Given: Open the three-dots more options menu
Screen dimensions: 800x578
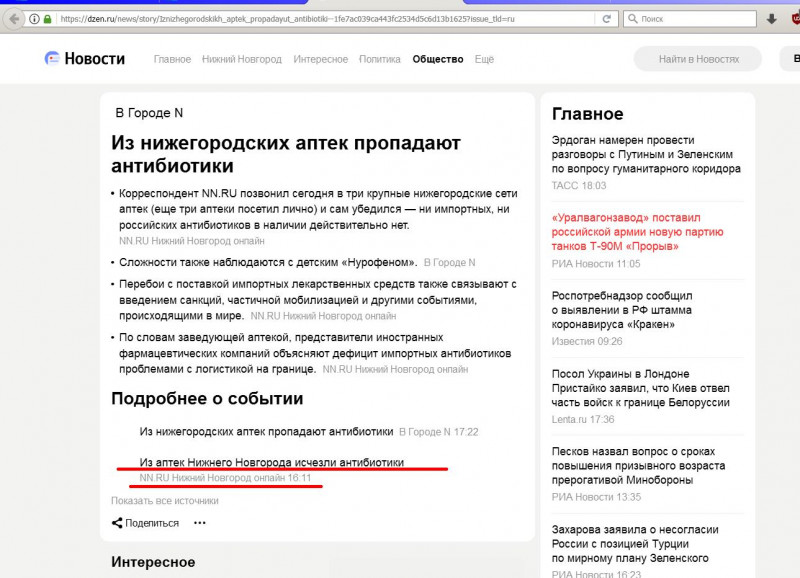Looking at the screenshot, I should coord(200,523).
